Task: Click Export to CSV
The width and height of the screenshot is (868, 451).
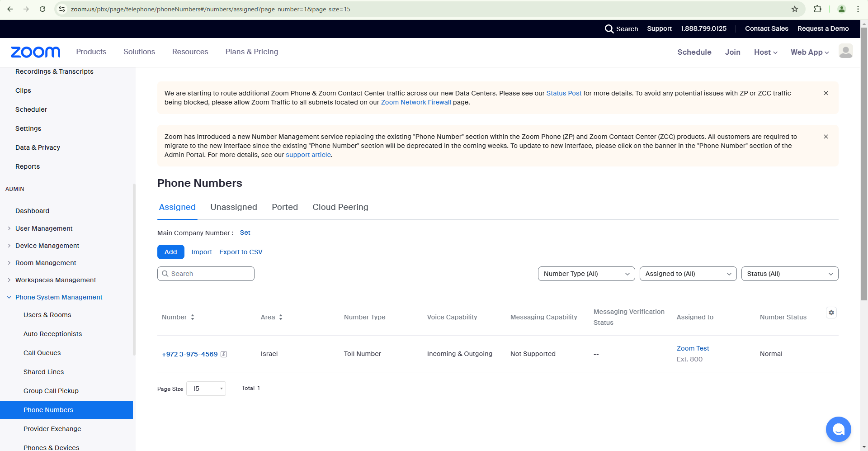Action: [x=241, y=252]
